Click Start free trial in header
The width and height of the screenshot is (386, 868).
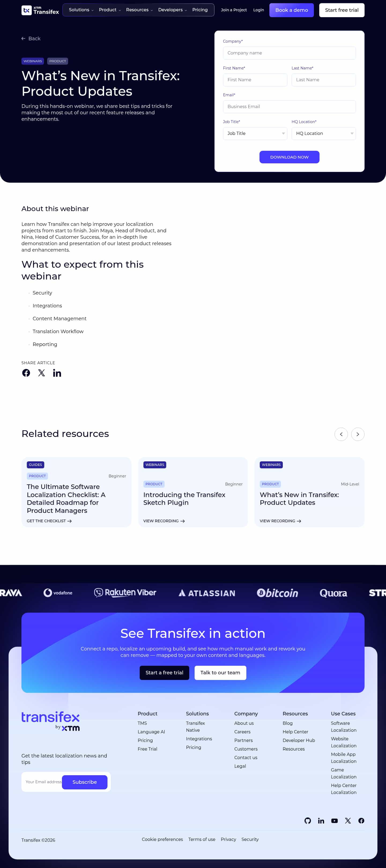point(342,10)
